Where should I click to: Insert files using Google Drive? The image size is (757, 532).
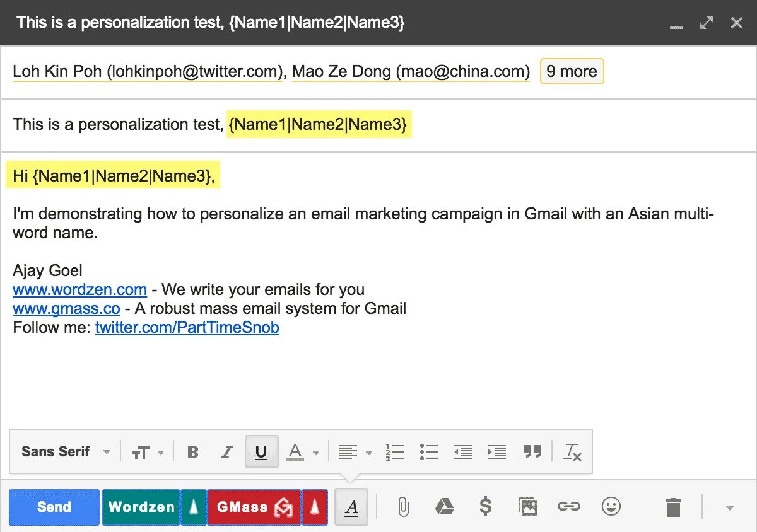click(445, 506)
